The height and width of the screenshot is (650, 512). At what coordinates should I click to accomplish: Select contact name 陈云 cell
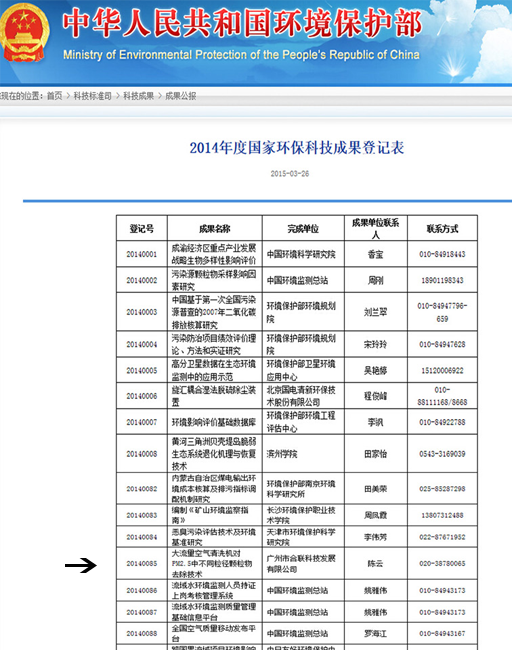(x=376, y=564)
